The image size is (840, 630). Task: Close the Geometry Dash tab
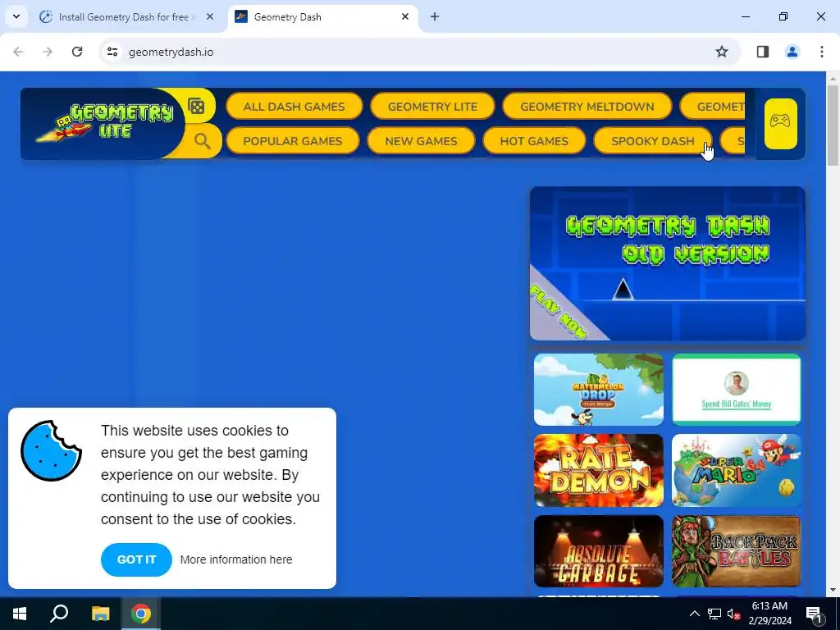coord(405,17)
